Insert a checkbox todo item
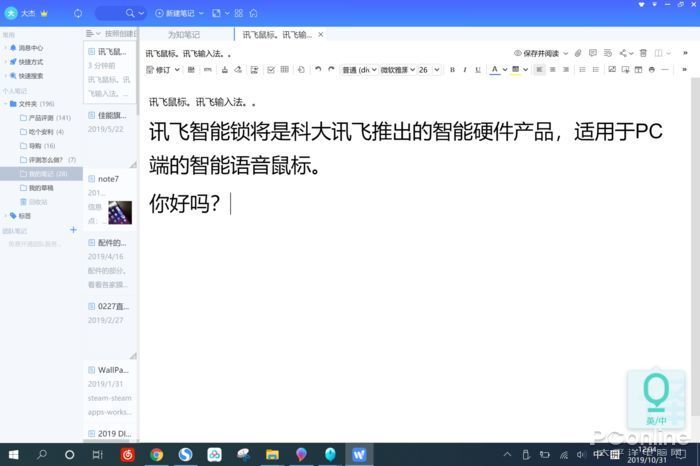Screen dimensions: 700x466 pos(271,70)
